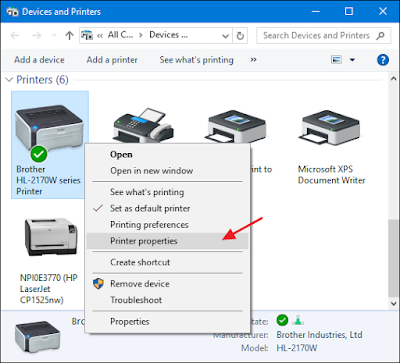Click the refresh button in address bar
The width and height of the screenshot is (400, 363).
point(240,36)
